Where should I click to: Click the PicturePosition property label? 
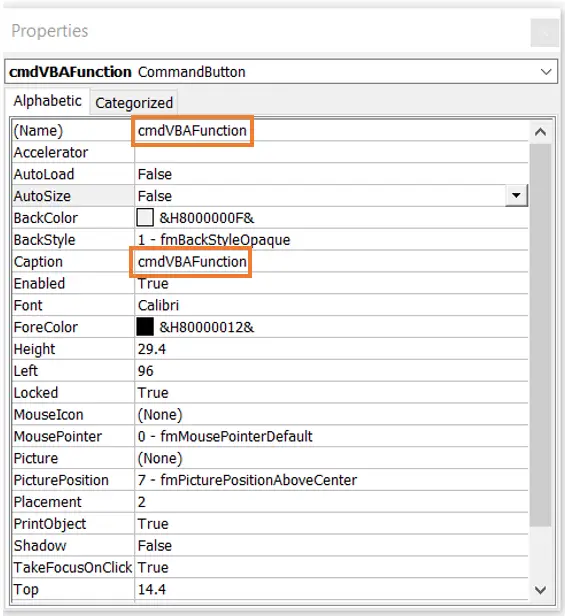click(x=61, y=480)
